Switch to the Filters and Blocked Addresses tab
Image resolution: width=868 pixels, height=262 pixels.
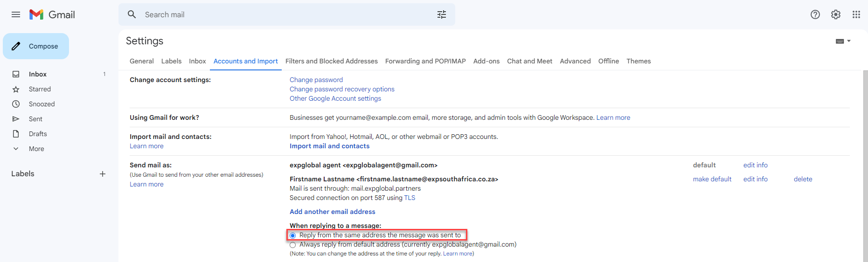pyautogui.click(x=331, y=61)
